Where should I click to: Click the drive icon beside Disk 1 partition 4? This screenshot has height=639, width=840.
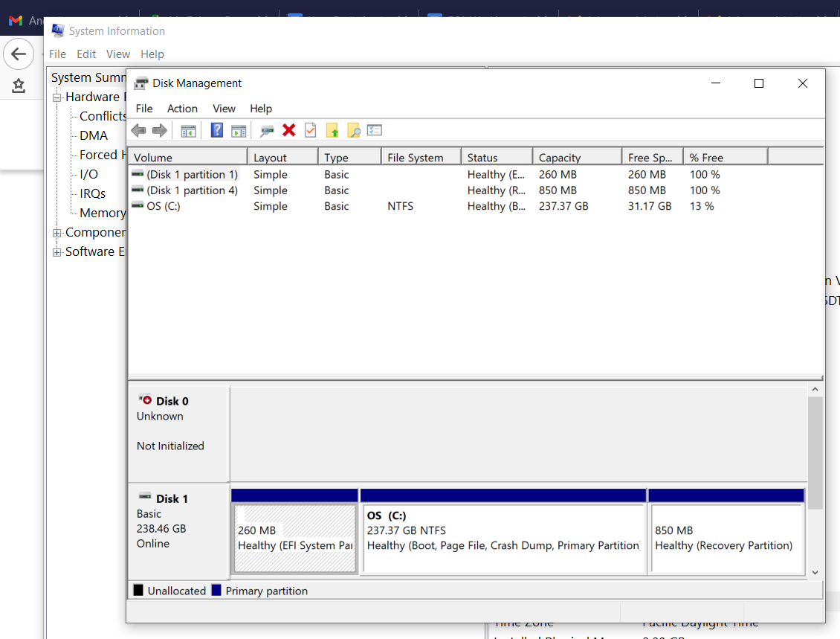tap(138, 189)
